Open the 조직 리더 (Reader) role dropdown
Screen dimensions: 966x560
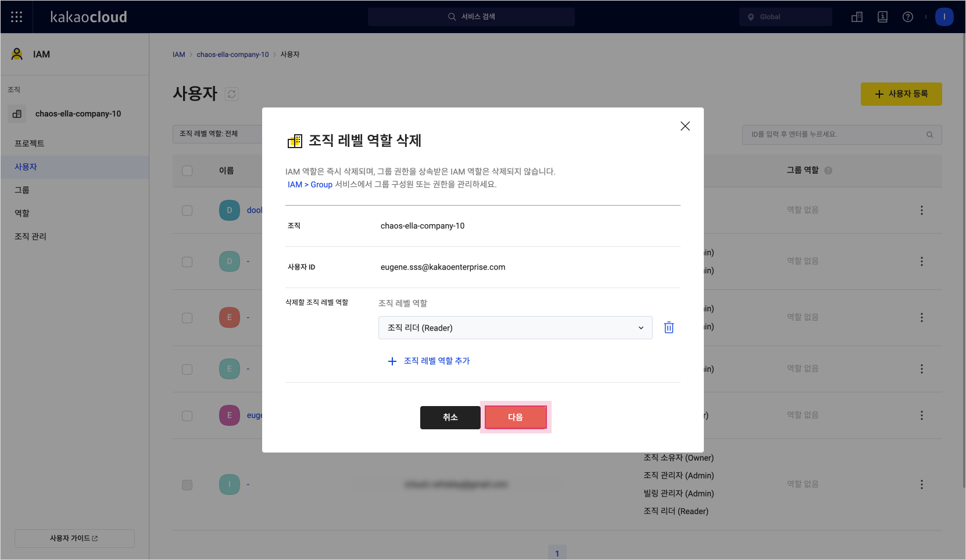pos(515,328)
